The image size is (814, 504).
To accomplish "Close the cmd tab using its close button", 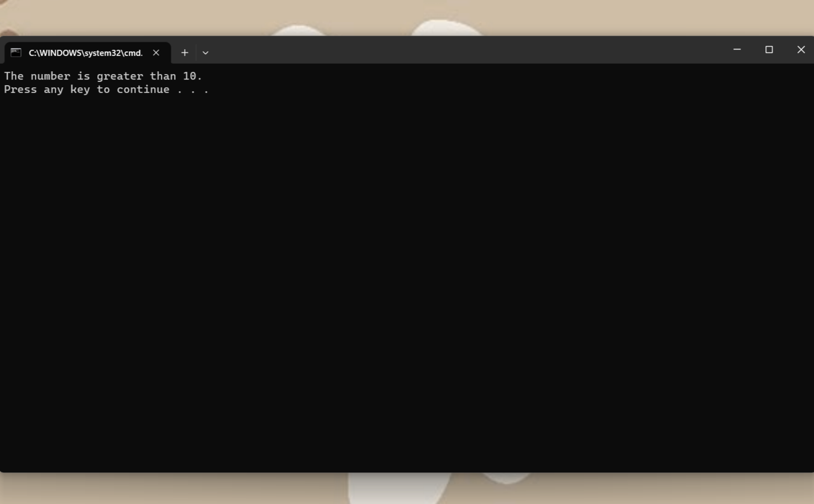I will tap(155, 53).
